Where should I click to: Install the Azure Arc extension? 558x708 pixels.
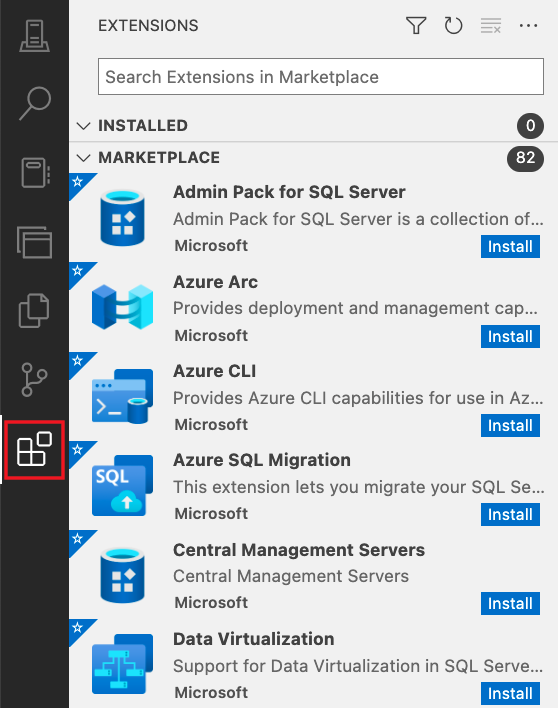pos(510,336)
